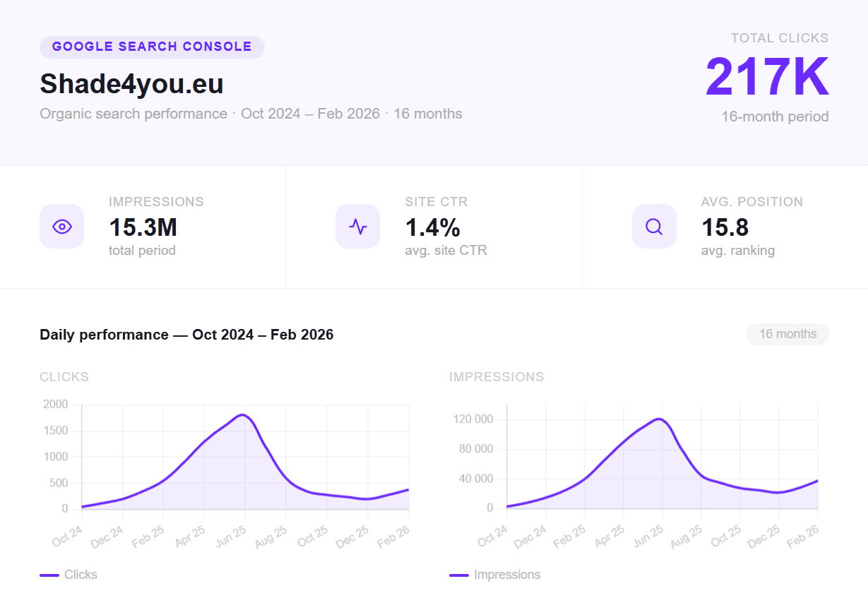868x610 pixels.
Task: Click the Shade4you.eu site title
Action: pyautogui.click(x=131, y=84)
